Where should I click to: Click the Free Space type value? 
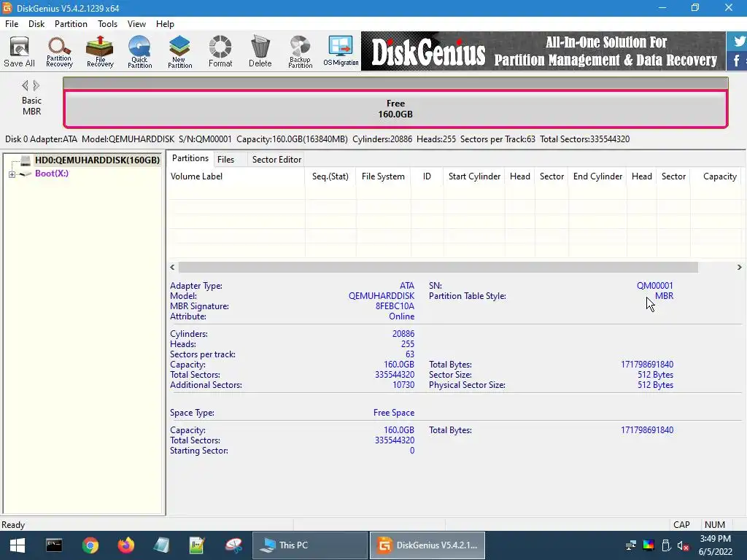tap(393, 413)
